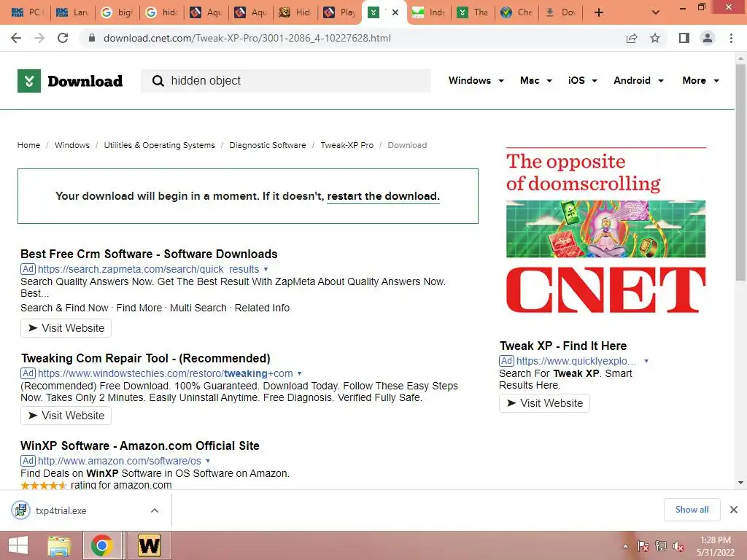Expand the iOS menu

(x=582, y=80)
